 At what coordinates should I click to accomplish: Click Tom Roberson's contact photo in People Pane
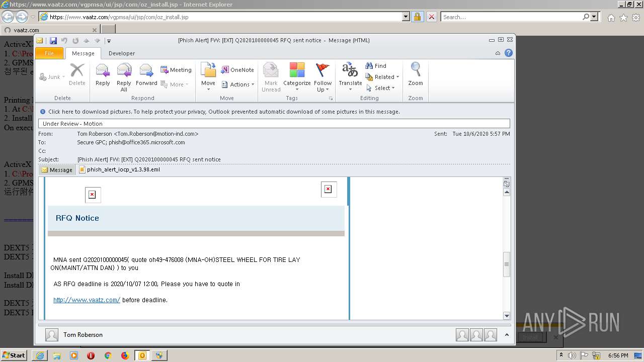pos(52,335)
